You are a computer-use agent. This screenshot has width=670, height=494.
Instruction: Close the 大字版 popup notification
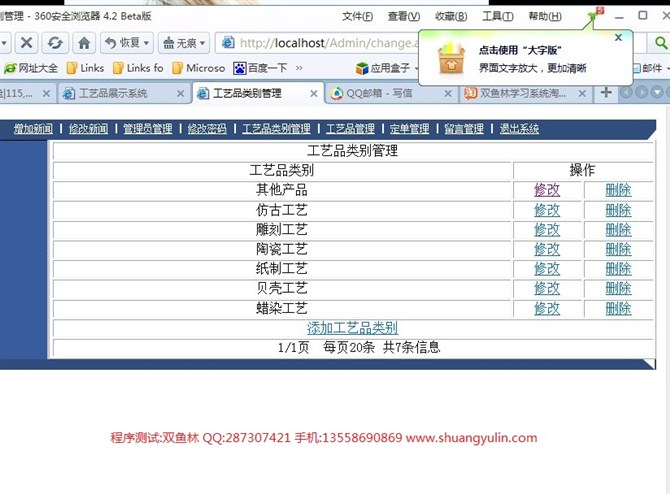point(618,38)
